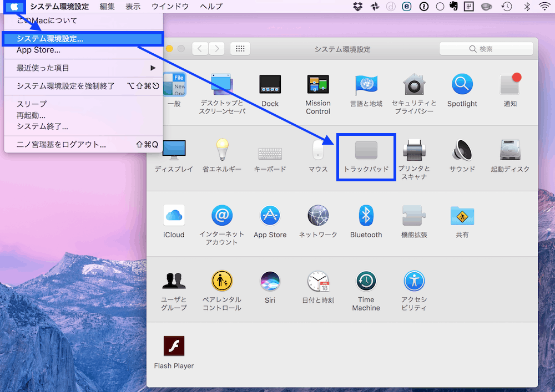Choose スリープ from the Apple menu
The width and height of the screenshot is (555, 392).
[x=84, y=104]
